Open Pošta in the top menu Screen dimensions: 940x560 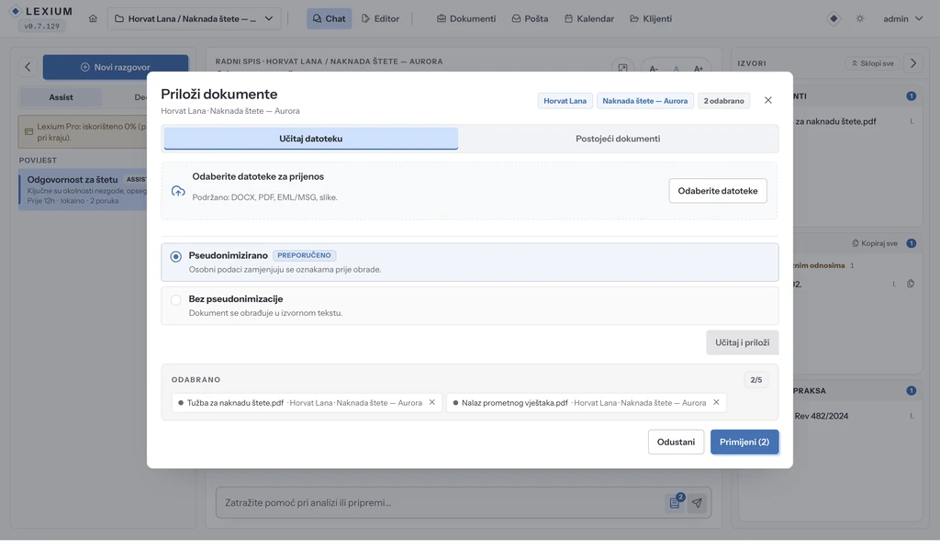point(530,18)
